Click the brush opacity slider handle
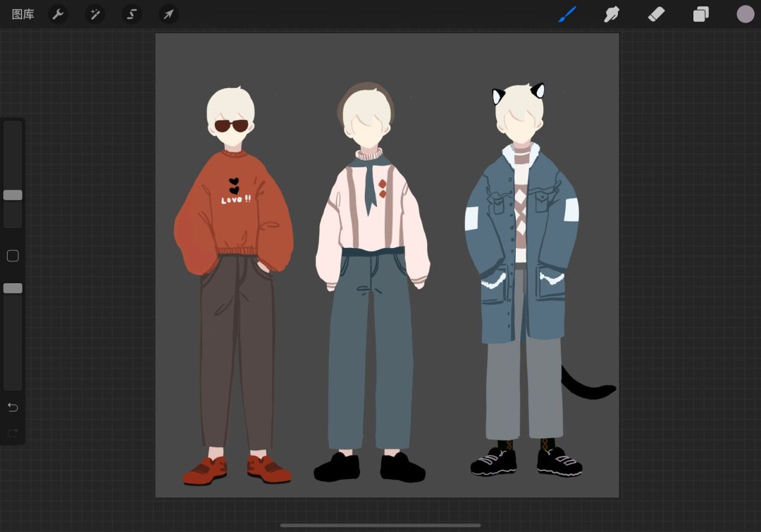This screenshot has width=761, height=532. pos(13,288)
